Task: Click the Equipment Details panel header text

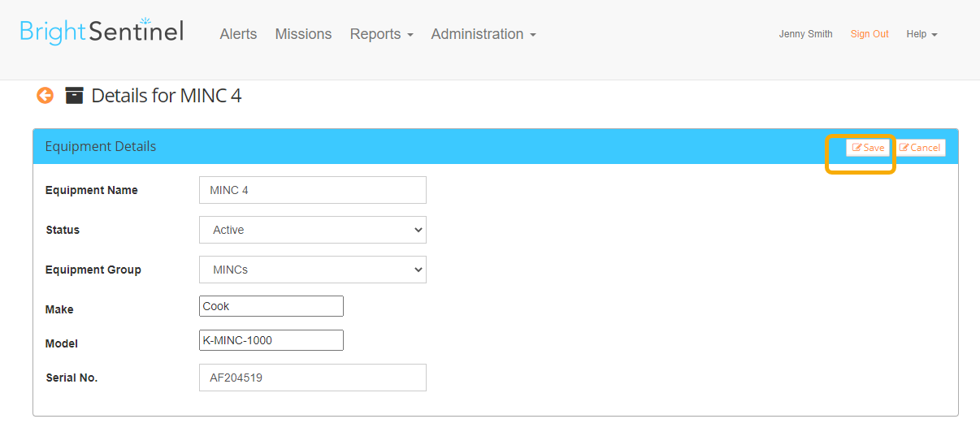Action: (x=101, y=147)
